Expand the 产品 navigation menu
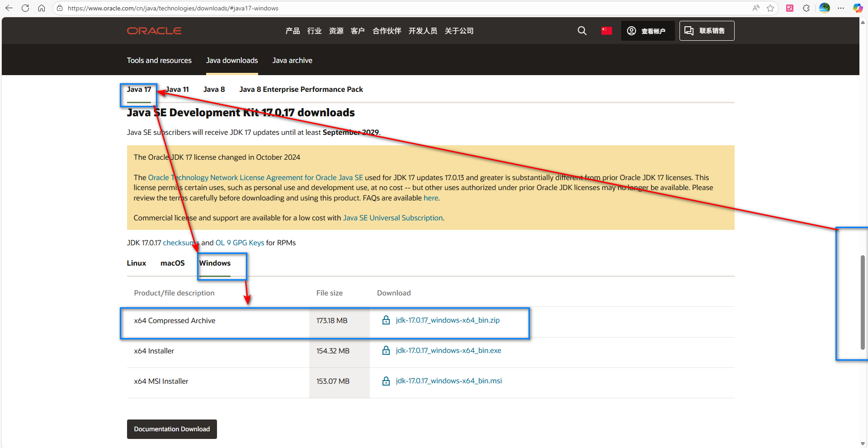 pos(292,31)
